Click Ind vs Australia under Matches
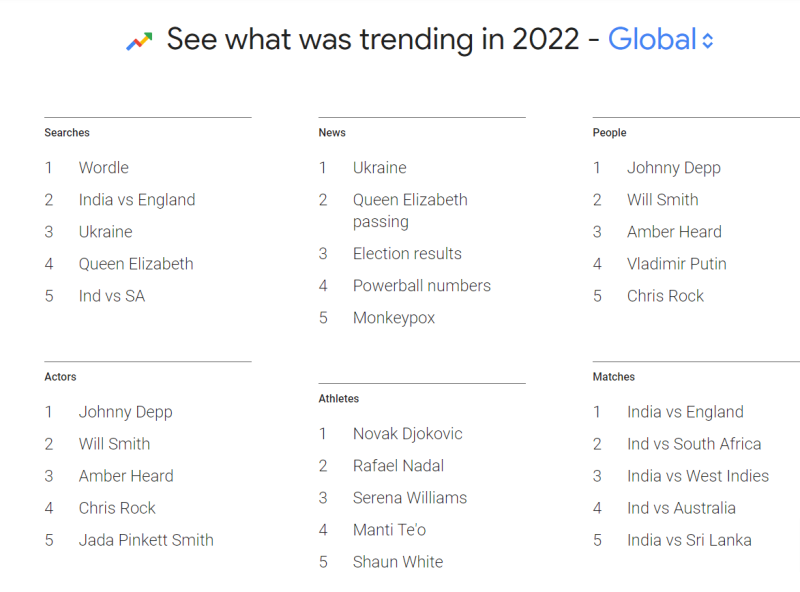Screen dimensions: 800x592 coord(681,507)
